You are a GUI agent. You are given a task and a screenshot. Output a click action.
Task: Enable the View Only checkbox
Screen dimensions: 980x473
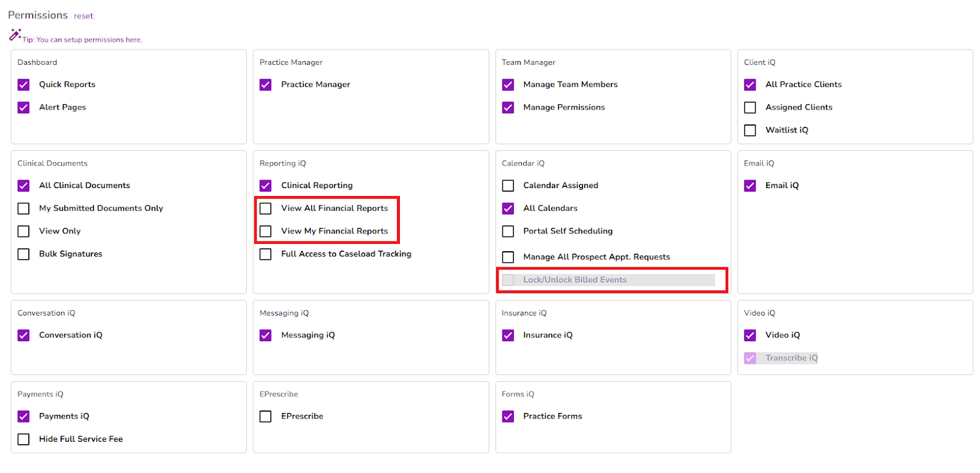[x=23, y=231]
